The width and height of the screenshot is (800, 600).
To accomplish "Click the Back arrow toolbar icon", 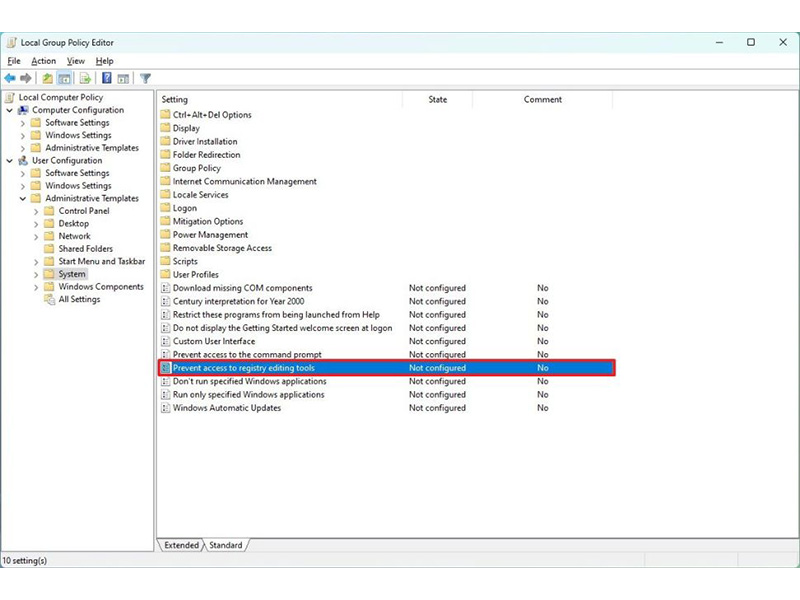I will 10,79.
